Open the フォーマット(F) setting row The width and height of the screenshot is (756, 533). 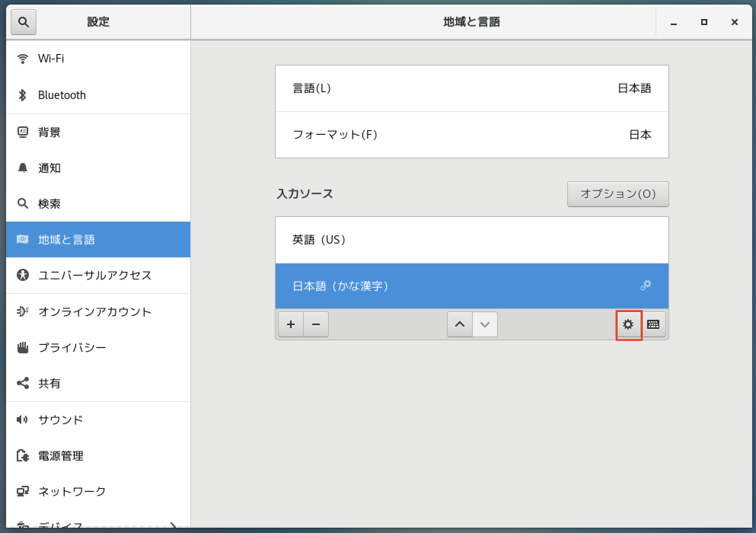pyautogui.click(x=472, y=134)
